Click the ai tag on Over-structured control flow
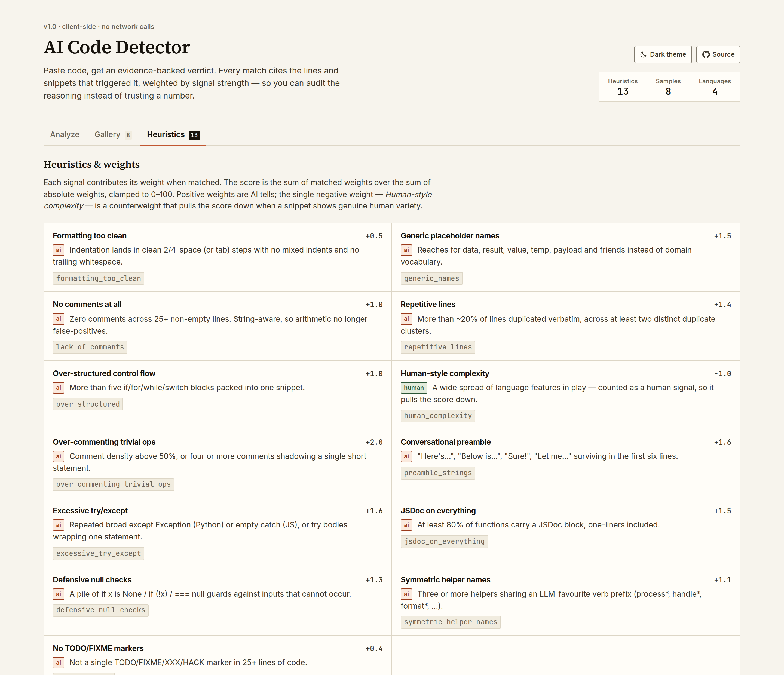The height and width of the screenshot is (675, 784). pyautogui.click(x=58, y=388)
